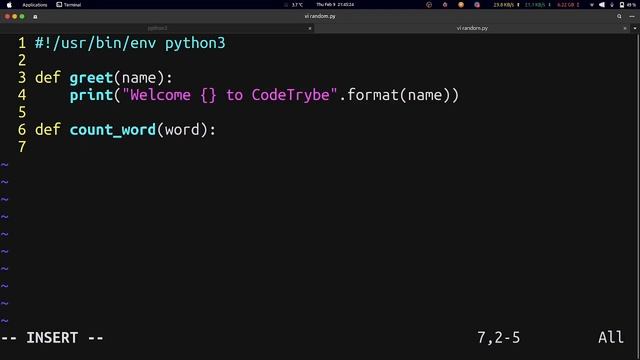
Task: Open the terminal titlebar menu icon
Action: click(x=632, y=16)
